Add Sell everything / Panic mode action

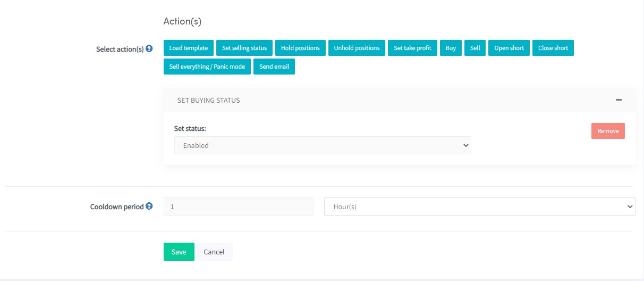(x=207, y=67)
